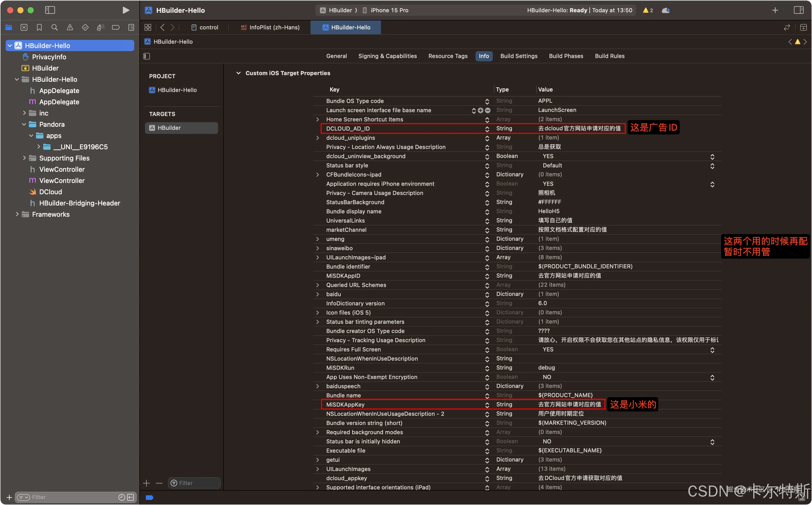Open the Source Control navigator
812x505 pixels.
(24, 27)
